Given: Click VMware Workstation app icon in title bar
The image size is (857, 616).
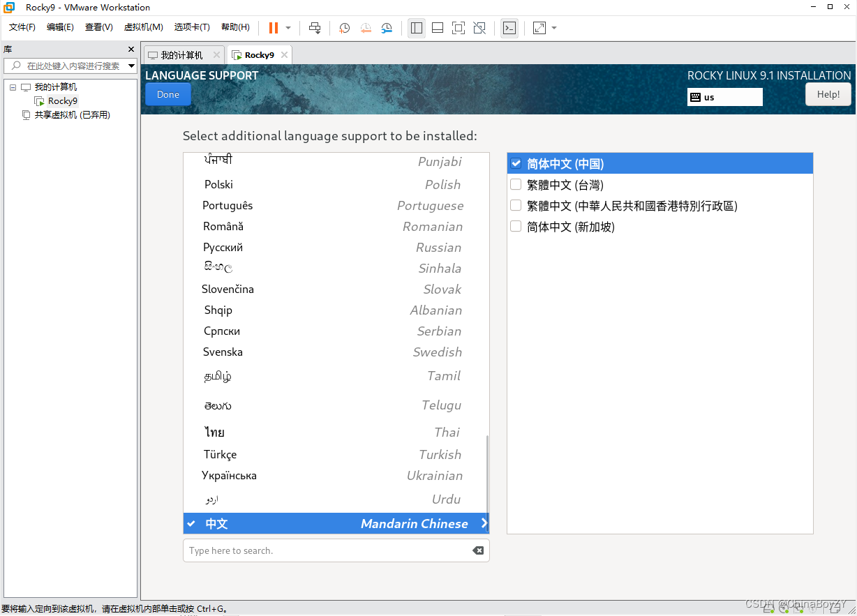Looking at the screenshot, I should (10, 8).
